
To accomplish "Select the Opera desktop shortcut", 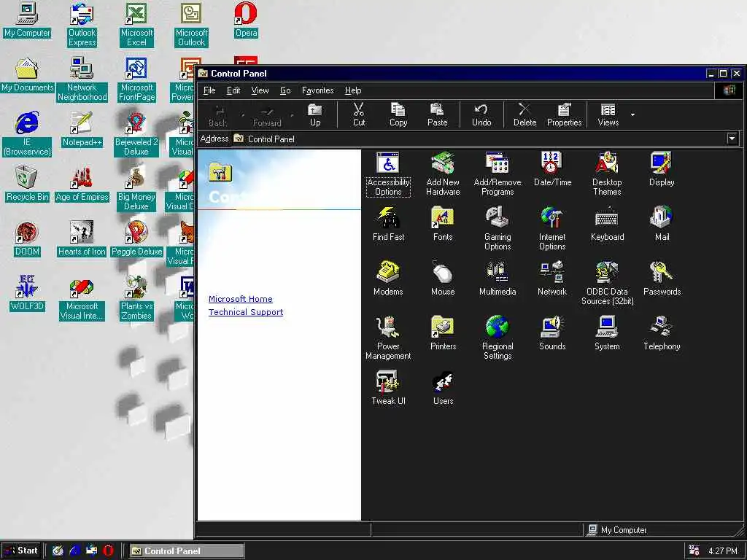I will 246,20.
